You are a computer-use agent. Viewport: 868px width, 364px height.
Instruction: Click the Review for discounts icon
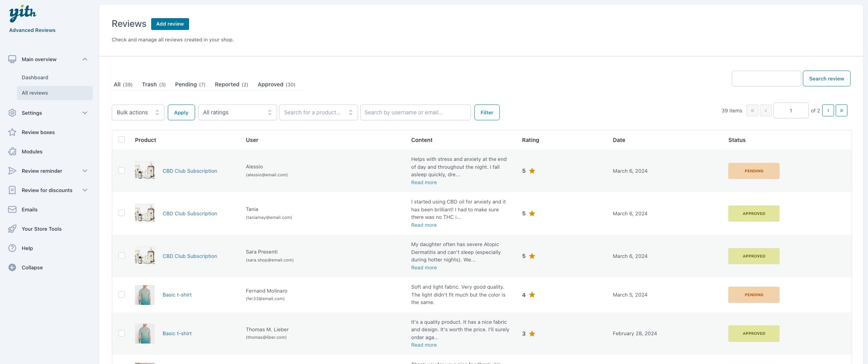coord(12,190)
